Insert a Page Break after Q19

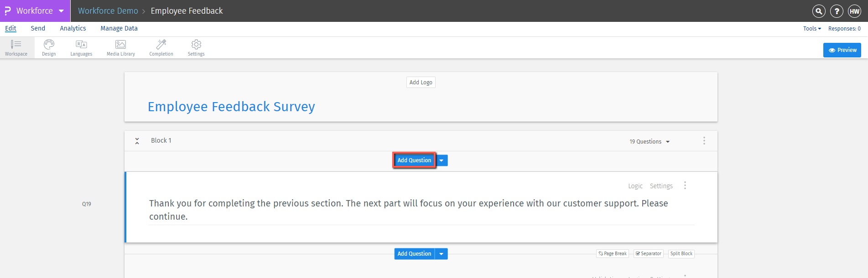613,254
